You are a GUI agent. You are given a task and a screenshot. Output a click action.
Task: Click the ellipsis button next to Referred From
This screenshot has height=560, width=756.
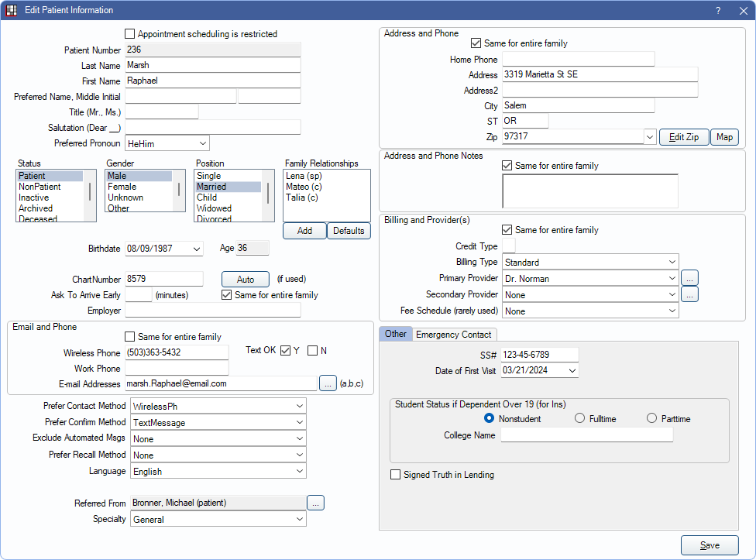pos(315,503)
